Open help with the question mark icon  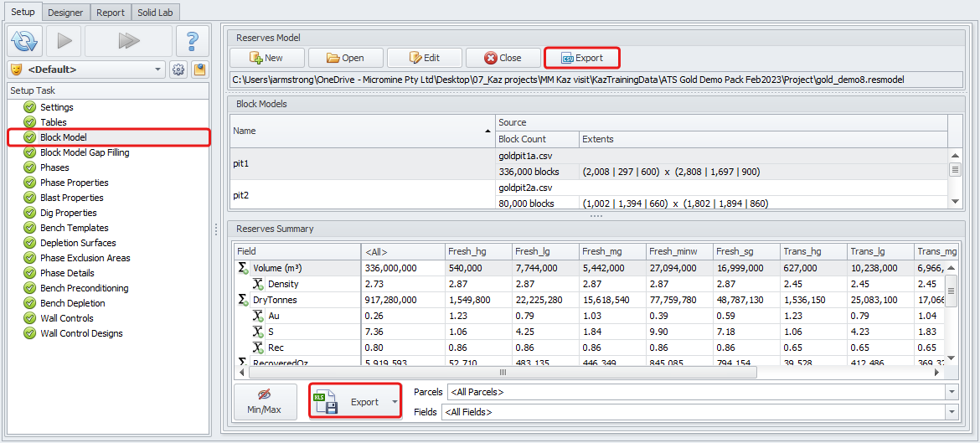(193, 40)
